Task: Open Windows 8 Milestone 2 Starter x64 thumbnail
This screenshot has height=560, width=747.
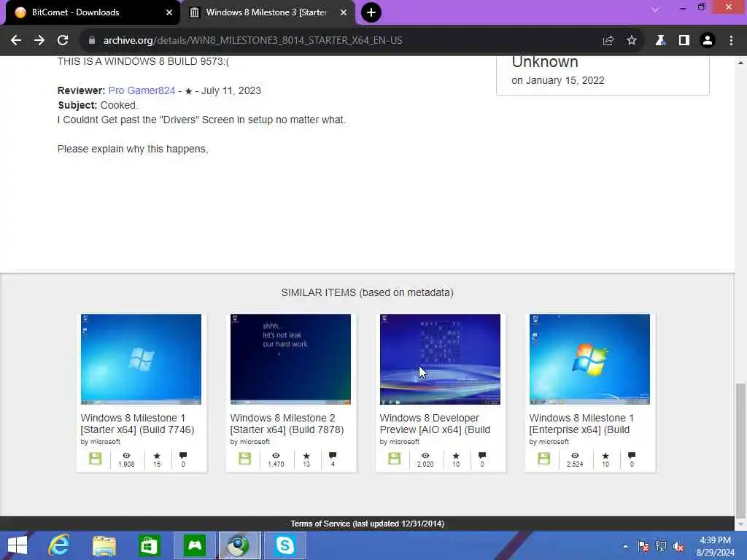Action: point(290,359)
